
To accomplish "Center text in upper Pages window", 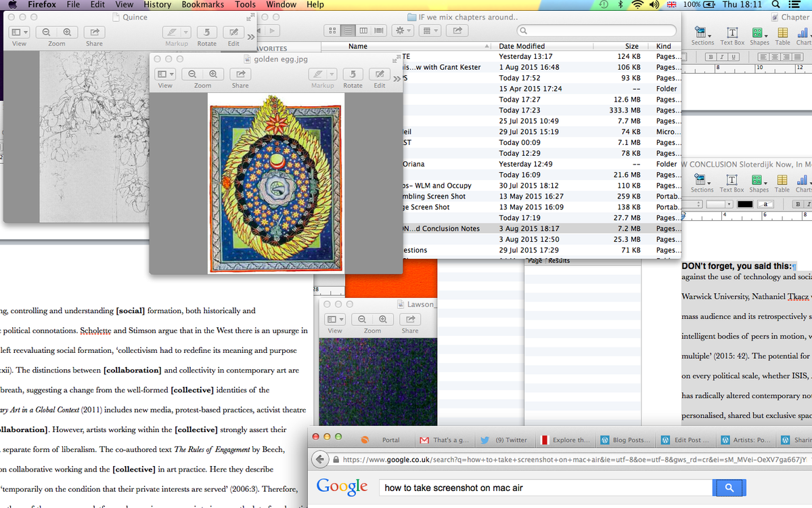I will click(776, 58).
